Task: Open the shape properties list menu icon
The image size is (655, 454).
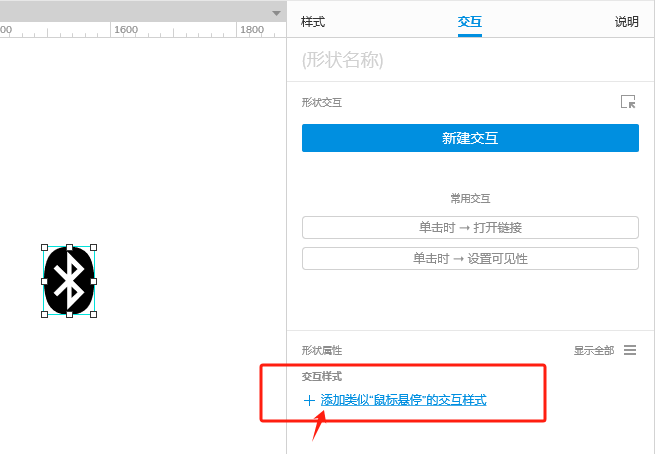Action: point(630,350)
